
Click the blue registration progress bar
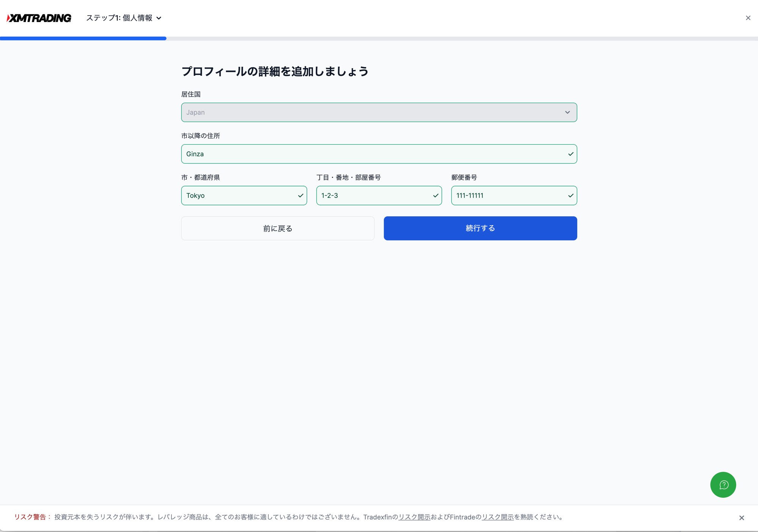[x=83, y=38]
